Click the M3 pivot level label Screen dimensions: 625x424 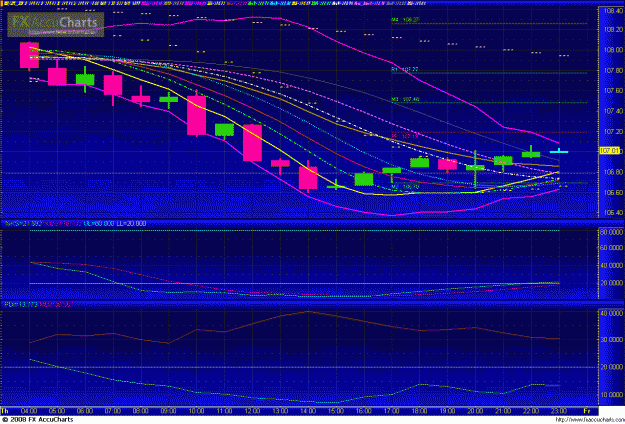tap(405, 99)
